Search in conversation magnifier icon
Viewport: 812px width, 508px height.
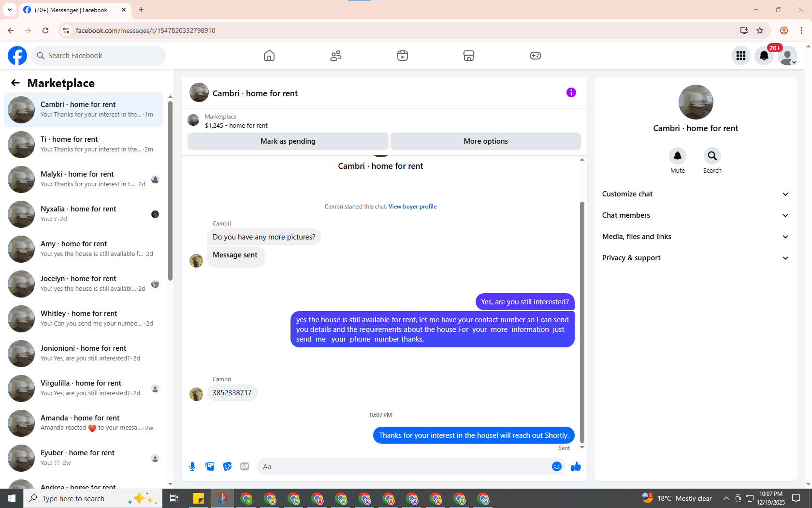pos(712,156)
